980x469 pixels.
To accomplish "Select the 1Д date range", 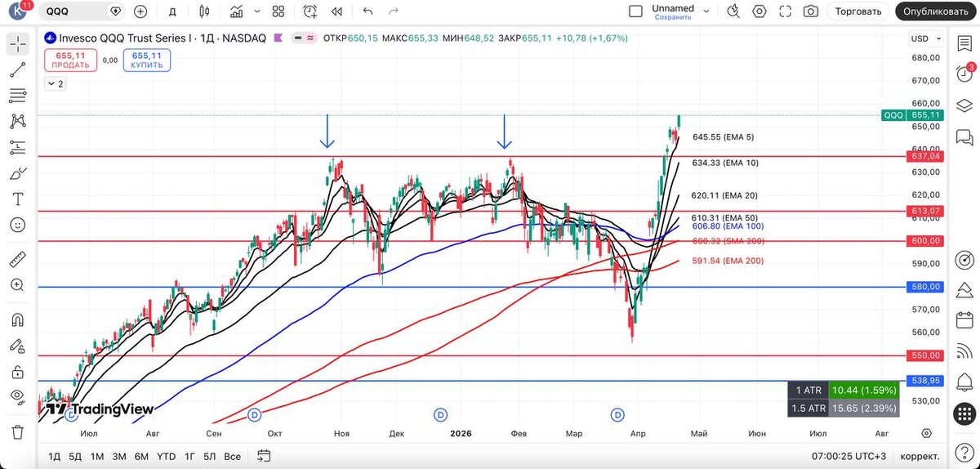I will 55,456.
